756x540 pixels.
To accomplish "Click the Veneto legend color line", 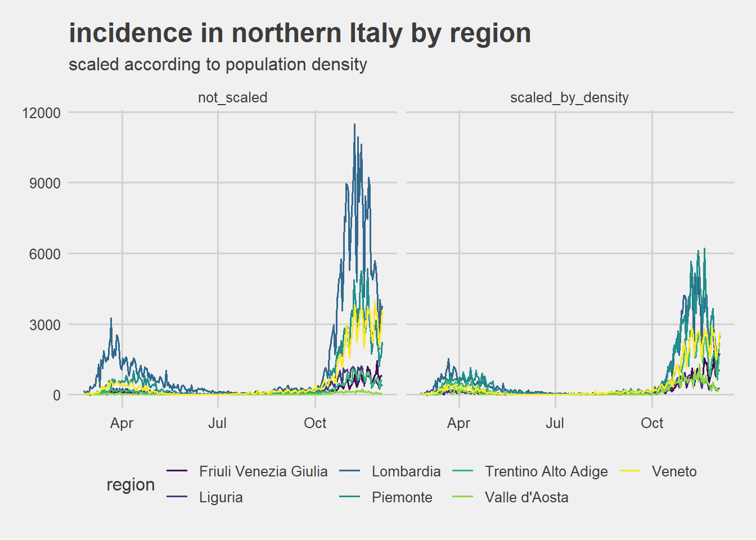I will (630, 471).
